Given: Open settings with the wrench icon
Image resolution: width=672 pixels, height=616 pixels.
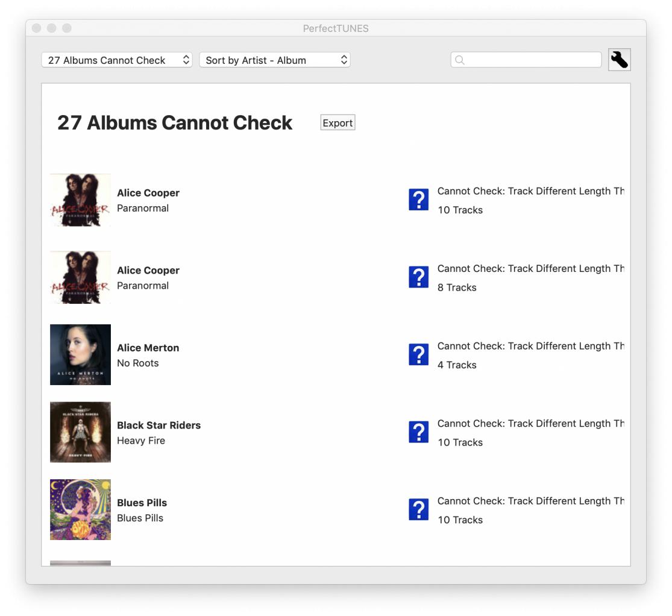Looking at the screenshot, I should coord(619,60).
